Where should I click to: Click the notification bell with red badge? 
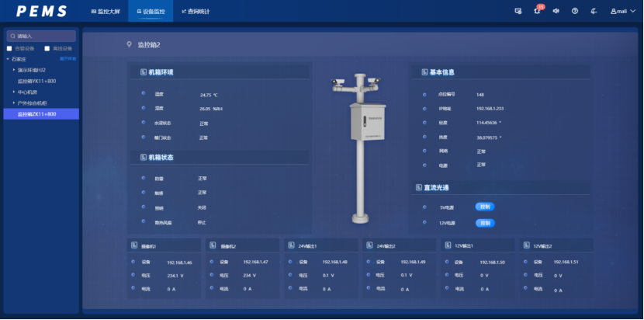(537, 11)
